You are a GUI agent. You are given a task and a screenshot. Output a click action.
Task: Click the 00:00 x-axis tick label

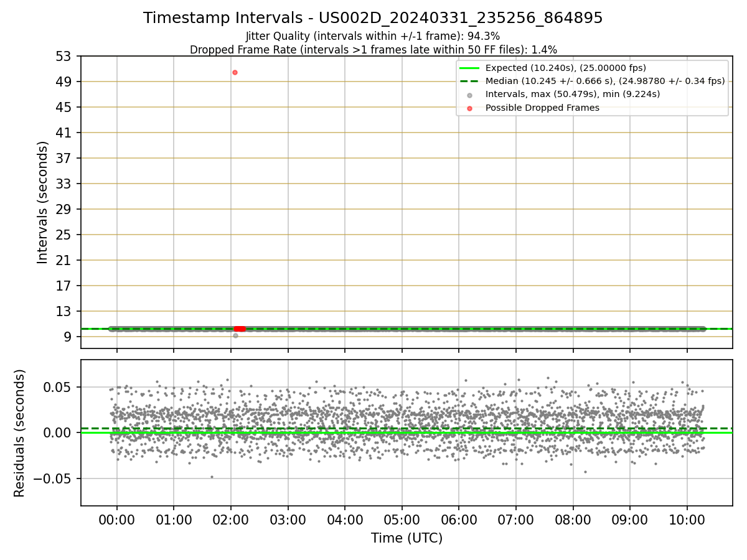pyautogui.click(x=116, y=520)
